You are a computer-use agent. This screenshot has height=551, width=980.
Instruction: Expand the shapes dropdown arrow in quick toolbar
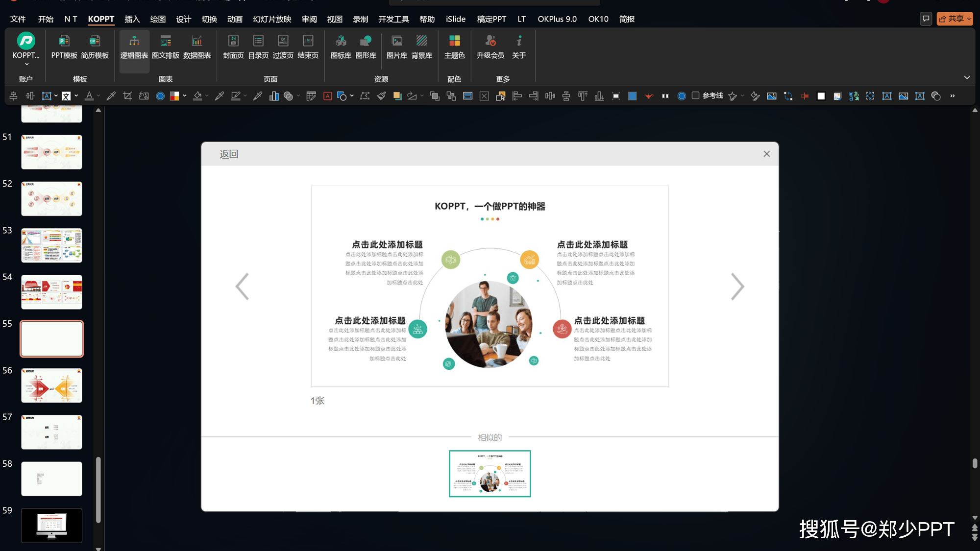coord(352,96)
